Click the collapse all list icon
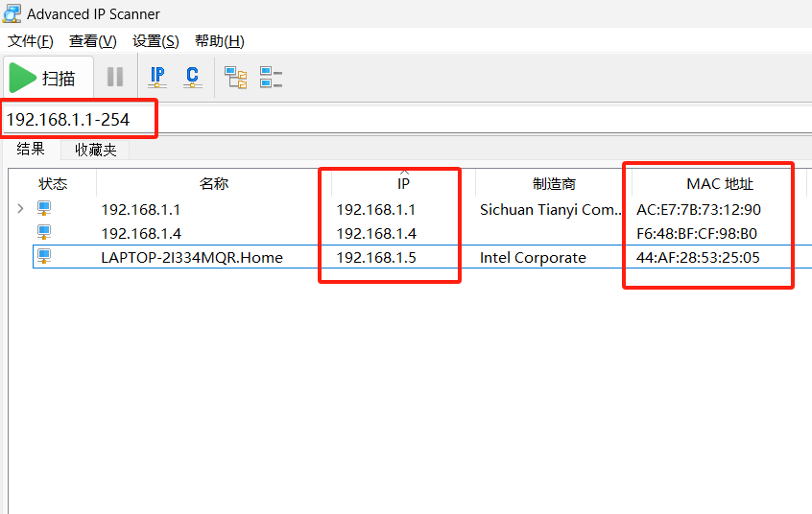This screenshot has height=514, width=812. coord(271,78)
